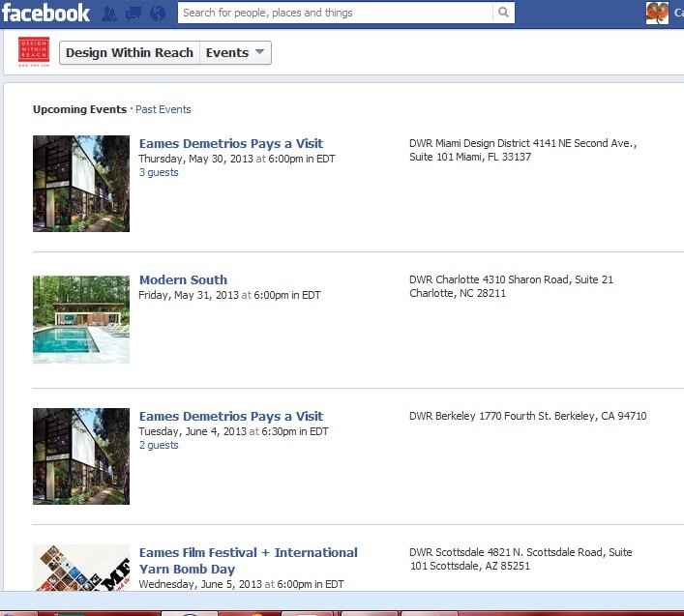Select the Upcoming Events tab
Screen dimensions: 684x616
click(x=80, y=109)
